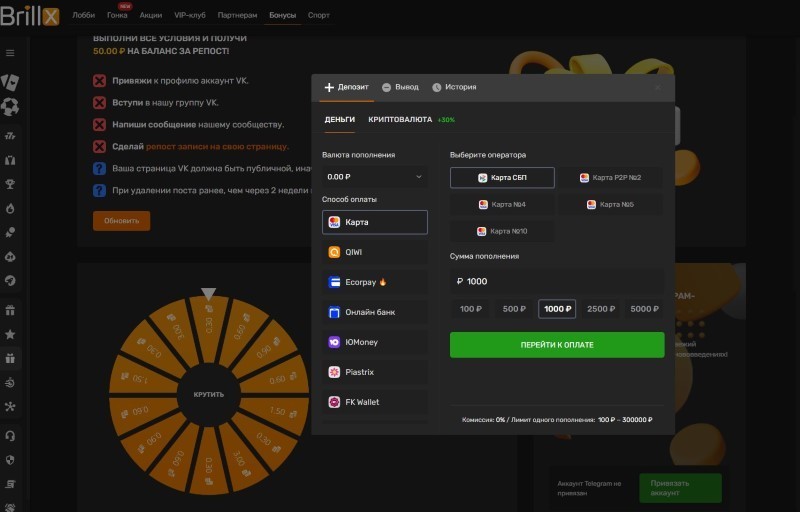
Task: Switch to the Вывод tab
Action: click(x=400, y=87)
